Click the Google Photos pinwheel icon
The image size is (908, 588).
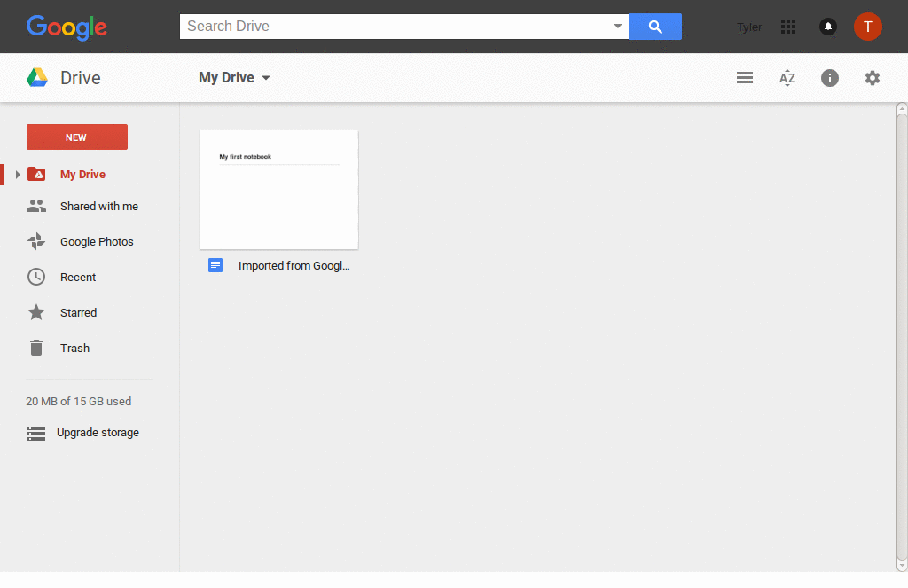[x=36, y=241]
